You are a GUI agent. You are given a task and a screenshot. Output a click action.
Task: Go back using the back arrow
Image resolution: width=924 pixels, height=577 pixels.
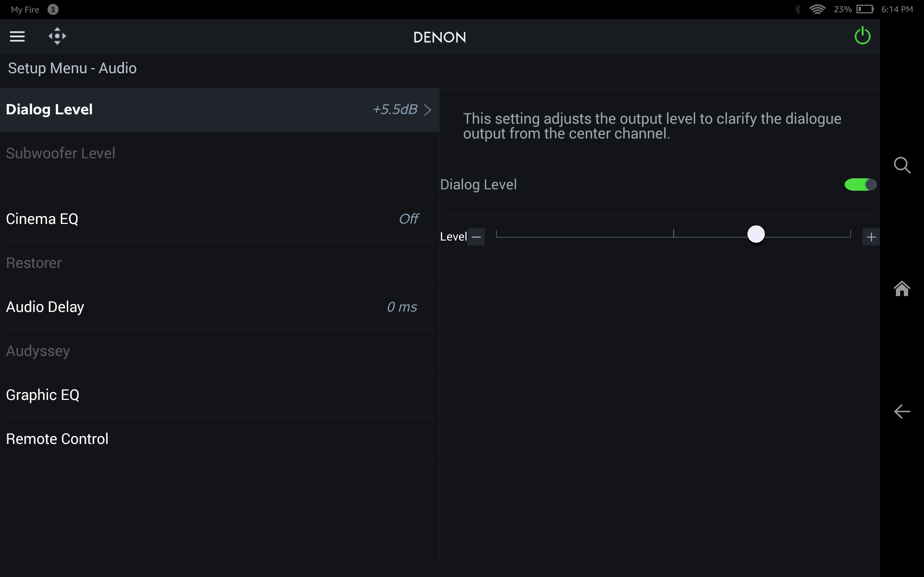pos(902,411)
